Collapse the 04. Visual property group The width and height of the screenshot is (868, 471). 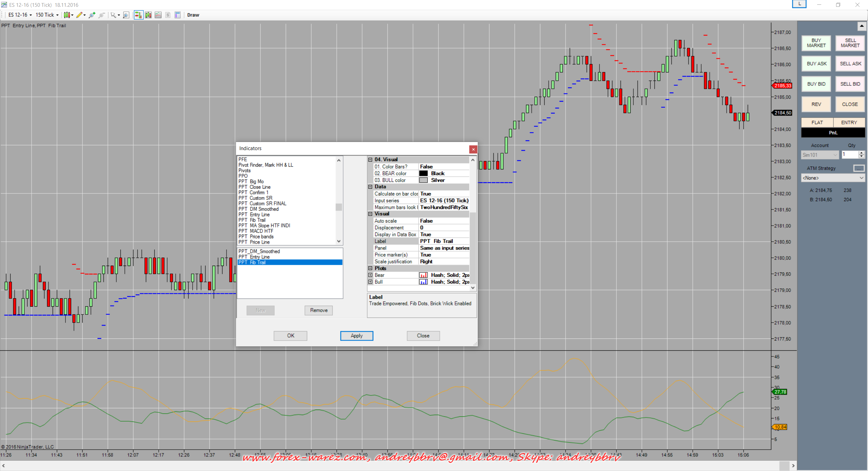(x=370, y=160)
